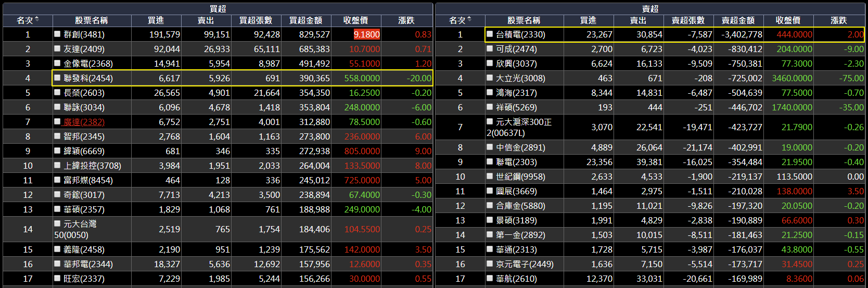
Task: Click the 賣超金額 column header
Action: [738, 20]
